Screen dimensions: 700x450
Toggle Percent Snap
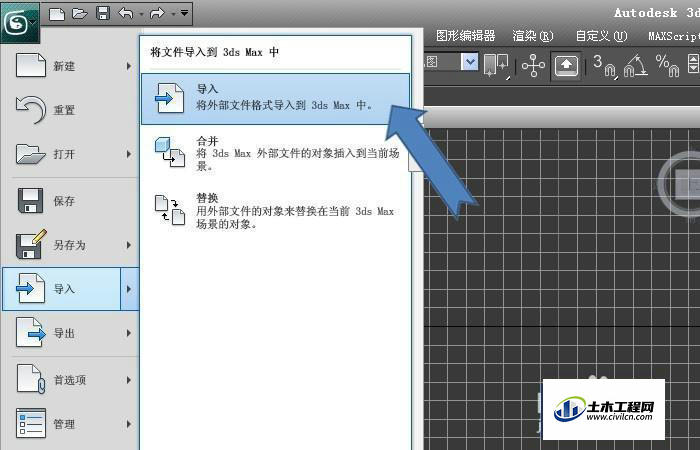pyautogui.click(x=667, y=66)
